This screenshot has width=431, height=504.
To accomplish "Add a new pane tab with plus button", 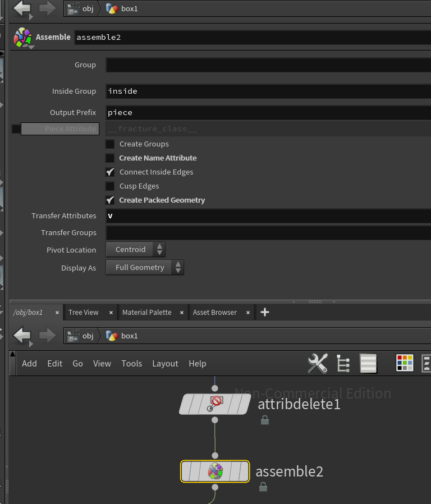I will [x=264, y=312].
